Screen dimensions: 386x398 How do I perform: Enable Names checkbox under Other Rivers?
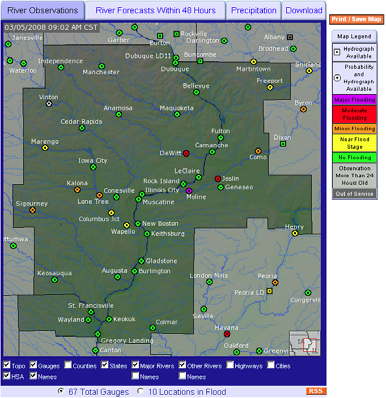[182, 376]
